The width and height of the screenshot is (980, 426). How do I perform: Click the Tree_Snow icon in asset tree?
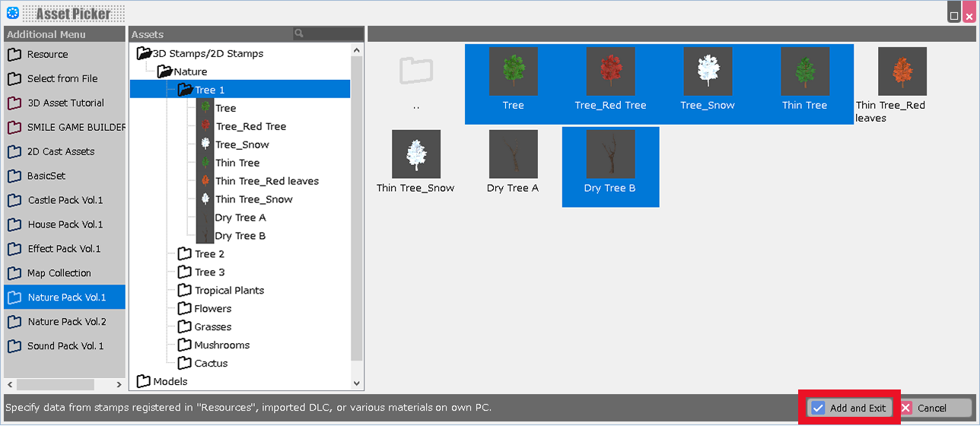205,145
